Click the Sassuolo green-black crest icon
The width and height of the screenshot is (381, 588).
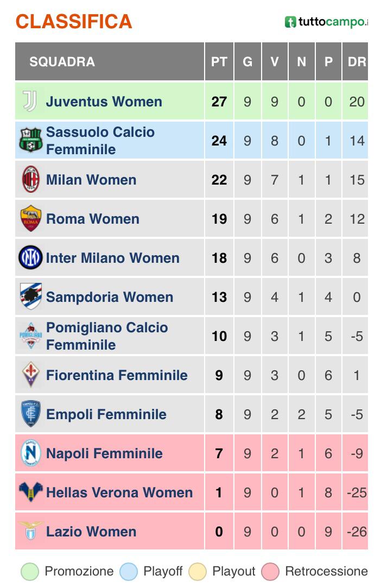coord(30,140)
